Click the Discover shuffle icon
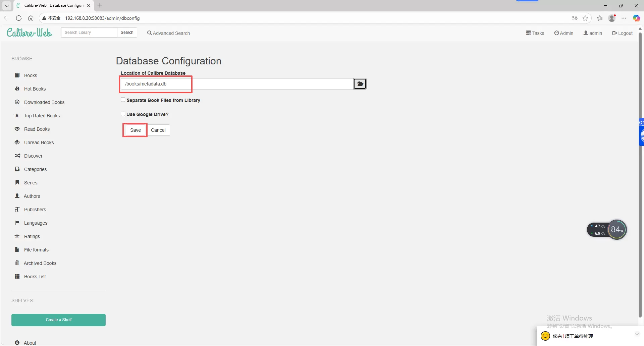This screenshot has width=644, height=346. pyautogui.click(x=17, y=156)
